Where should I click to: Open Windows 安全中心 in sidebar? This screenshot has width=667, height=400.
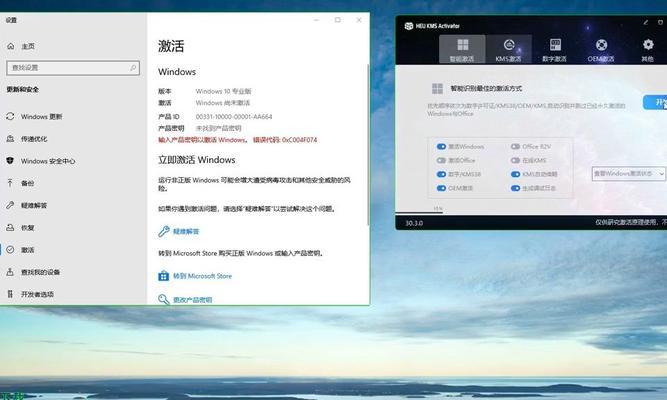(48, 161)
